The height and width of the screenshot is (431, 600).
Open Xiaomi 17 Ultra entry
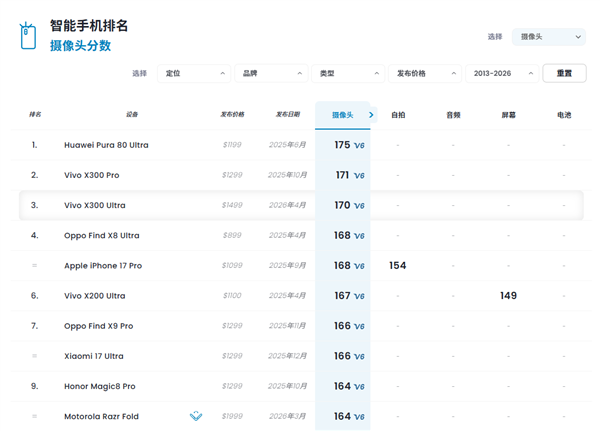[94, 356]
